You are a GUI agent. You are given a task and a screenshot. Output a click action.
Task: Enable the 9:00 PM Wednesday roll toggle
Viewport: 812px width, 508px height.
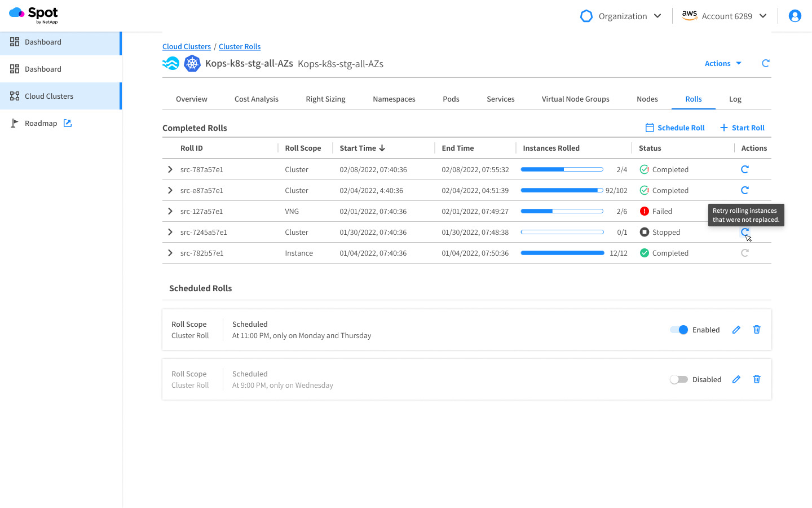pos(679,379)
